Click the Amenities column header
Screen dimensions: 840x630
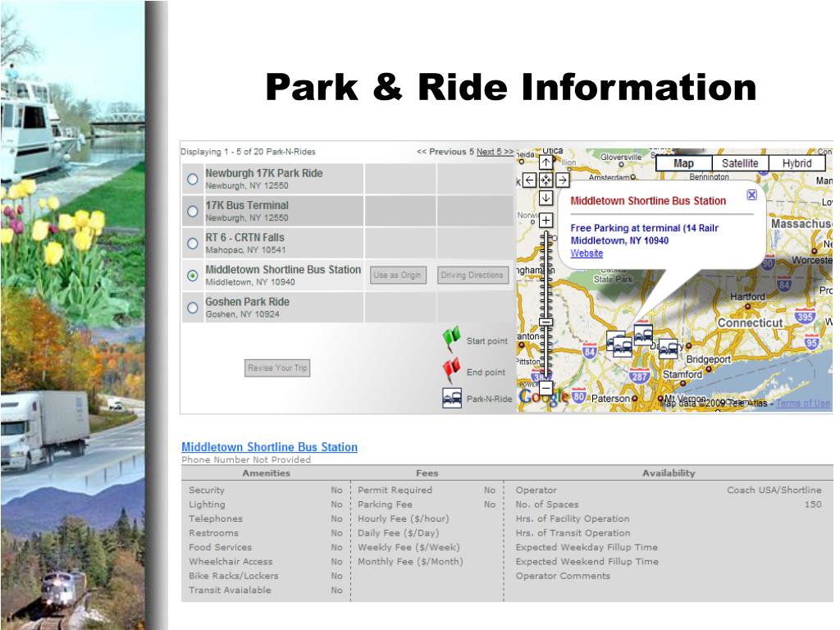click(267, 473)
